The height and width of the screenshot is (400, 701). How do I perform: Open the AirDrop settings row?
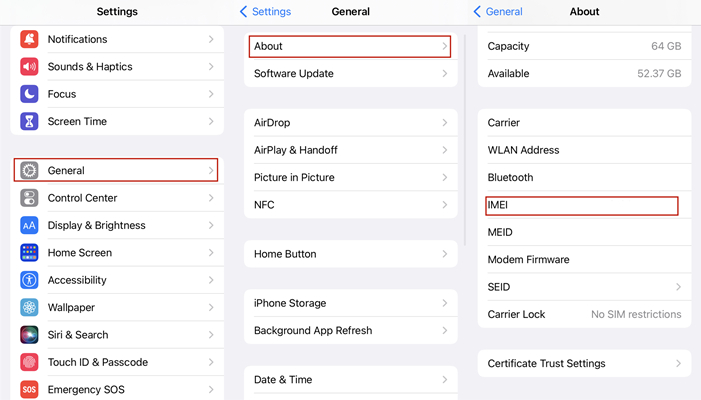(350, 123)
